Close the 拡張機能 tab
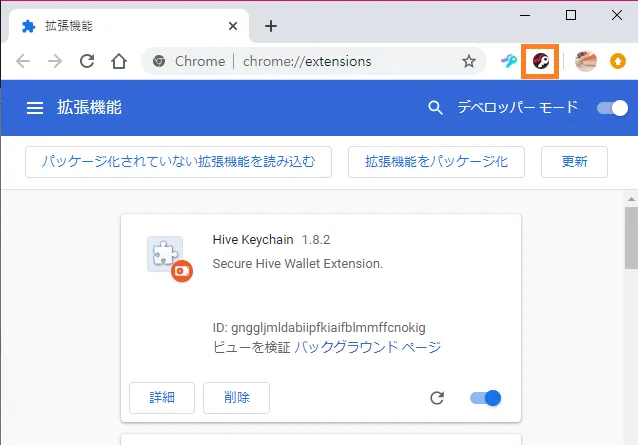This screenshot has height=445, width=638. [233, 26]
